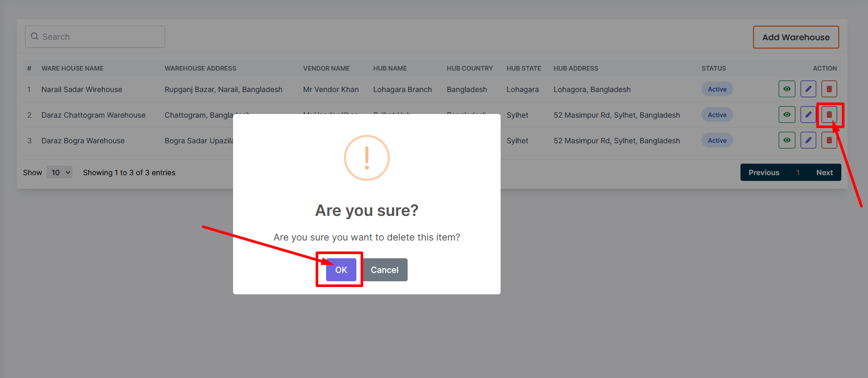The image size is (868, 378).
Task: Click the Add Warehouse button
Action: (795, 37)
